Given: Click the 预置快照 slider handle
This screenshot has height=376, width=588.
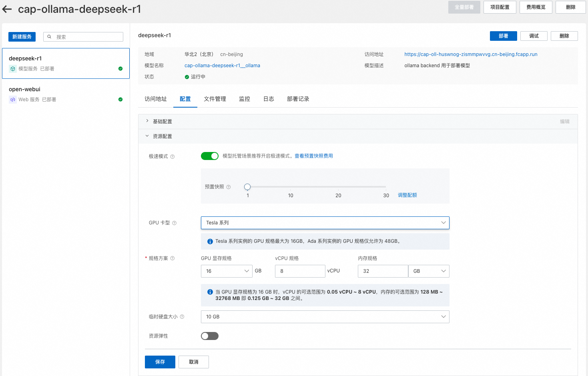Looking at the screenshot, I should pos(247,187).
